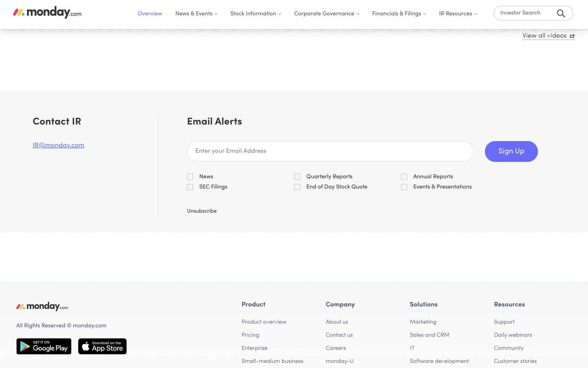Click the monday.com logo in header
Image resolution: width=588 pixels, height=368 pixels.
click(x=47, y=13)
